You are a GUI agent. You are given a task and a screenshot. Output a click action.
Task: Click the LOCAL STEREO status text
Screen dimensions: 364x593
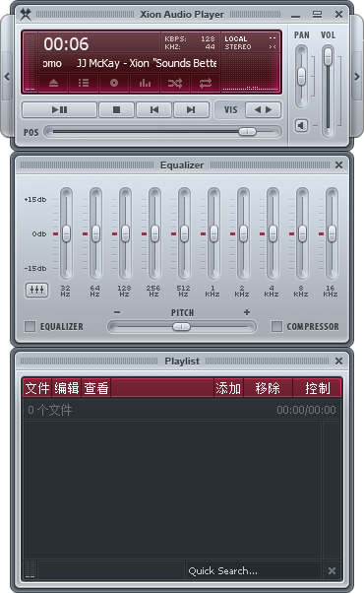tap(238, 42)
